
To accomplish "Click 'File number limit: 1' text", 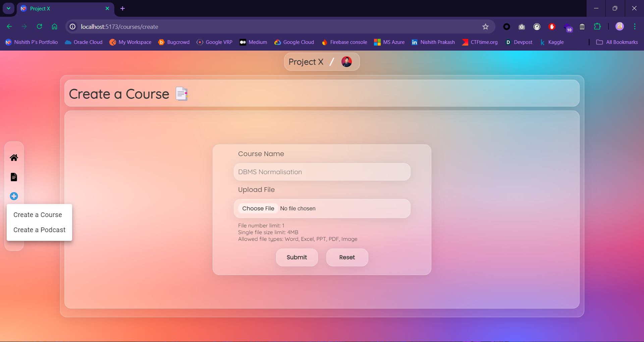I will tap(261, 225).
